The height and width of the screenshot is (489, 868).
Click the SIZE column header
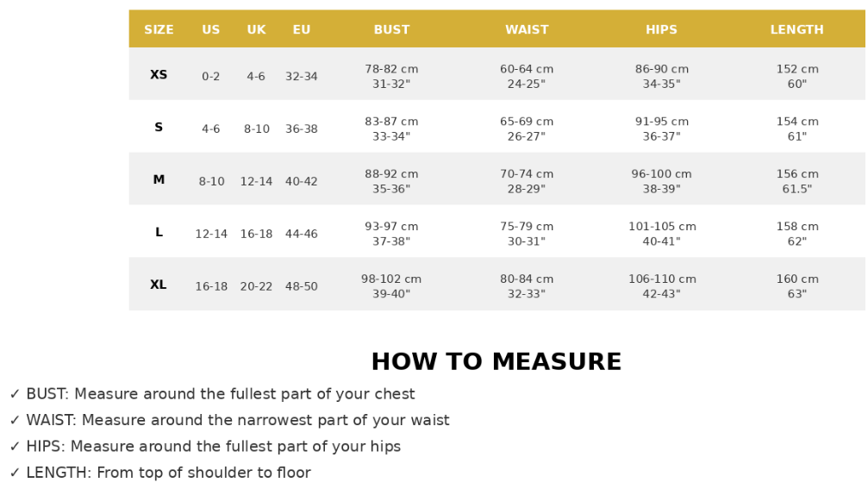(x=159, y=29)
